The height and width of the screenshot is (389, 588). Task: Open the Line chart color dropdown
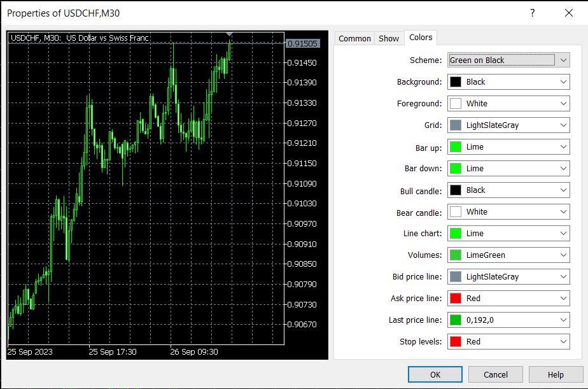(508, 233)
